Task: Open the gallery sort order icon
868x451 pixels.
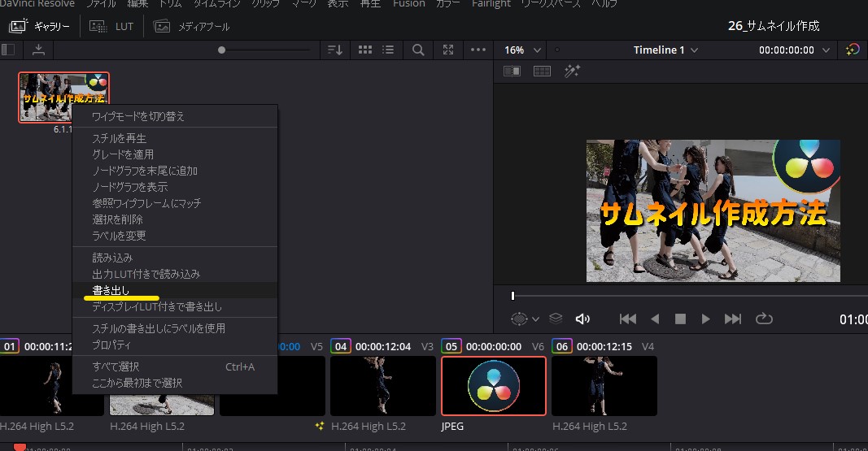Action: [x=335, y=50]
